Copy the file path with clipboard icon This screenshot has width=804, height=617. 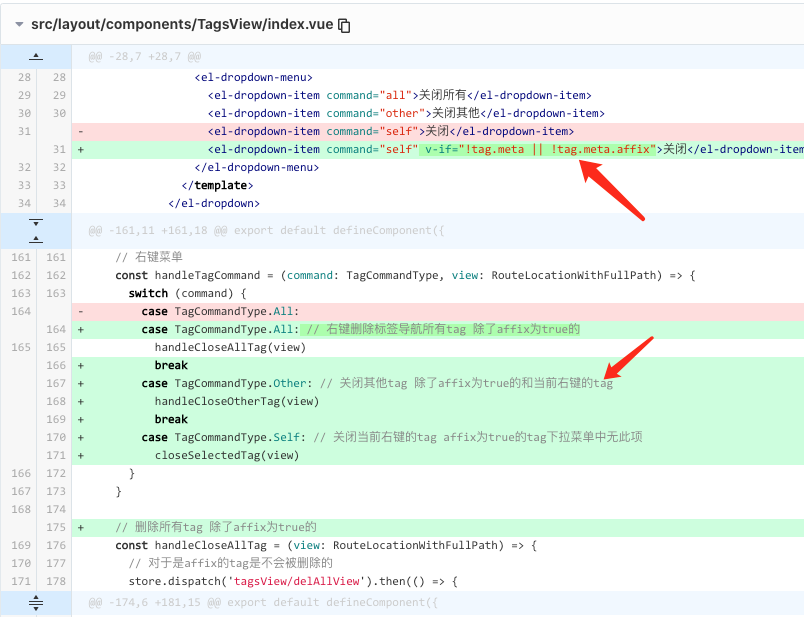click(x=345, y=25)
